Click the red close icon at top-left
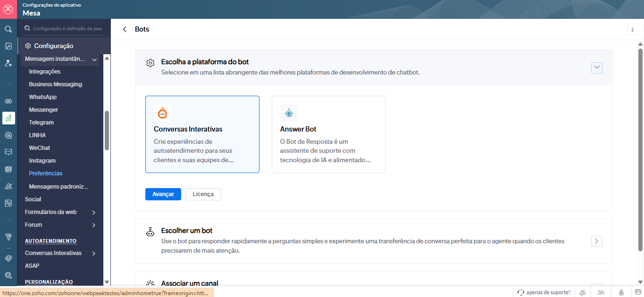The width and height of the screenshot is (644, 297). click(8, 9)
